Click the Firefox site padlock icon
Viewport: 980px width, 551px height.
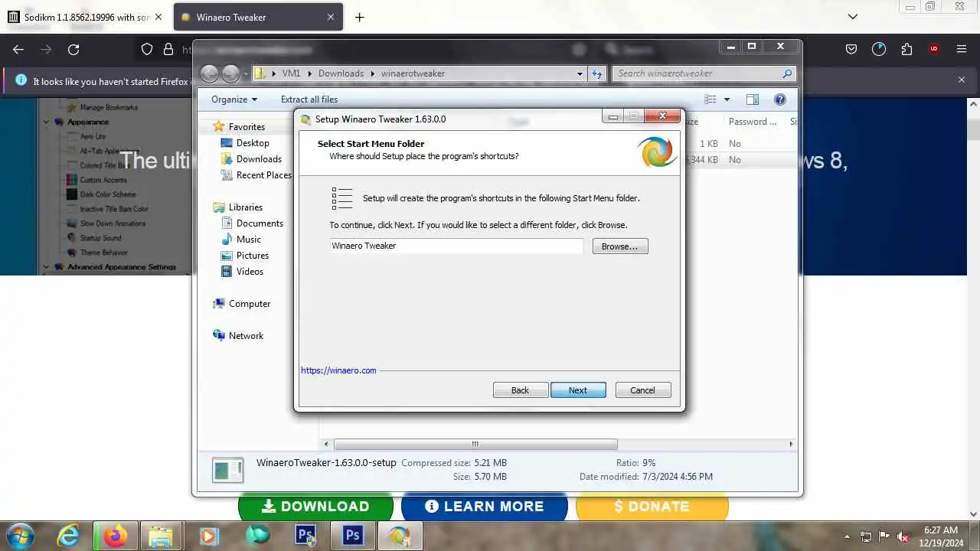click(168, 49)
